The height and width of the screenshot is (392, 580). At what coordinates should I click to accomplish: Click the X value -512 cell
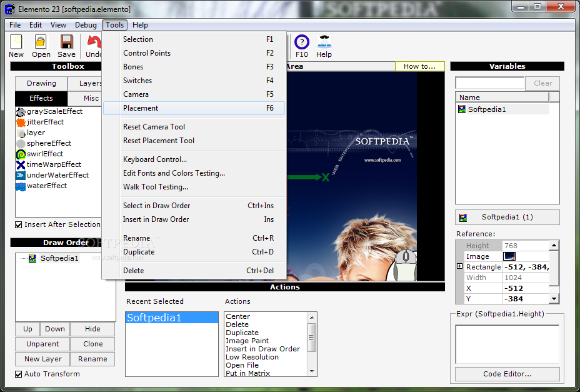pyautogui.click(x=526, y=288)
